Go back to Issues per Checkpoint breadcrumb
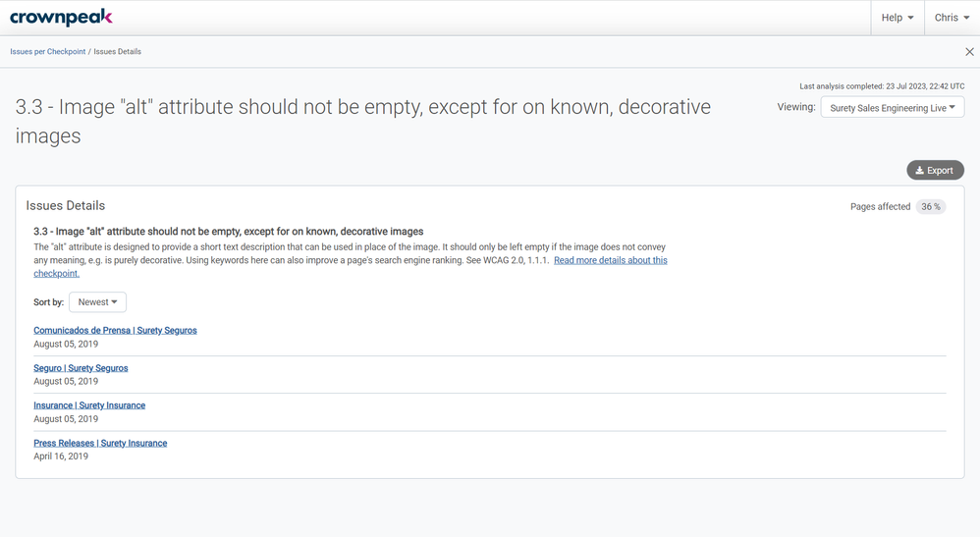The width and height of the screenshot is (980, 537). coord(47,52)
